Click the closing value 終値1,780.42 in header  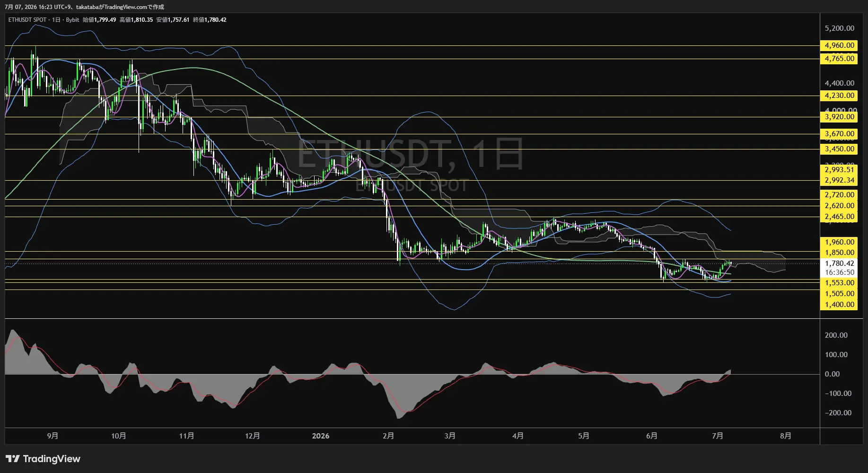[210, 20]
